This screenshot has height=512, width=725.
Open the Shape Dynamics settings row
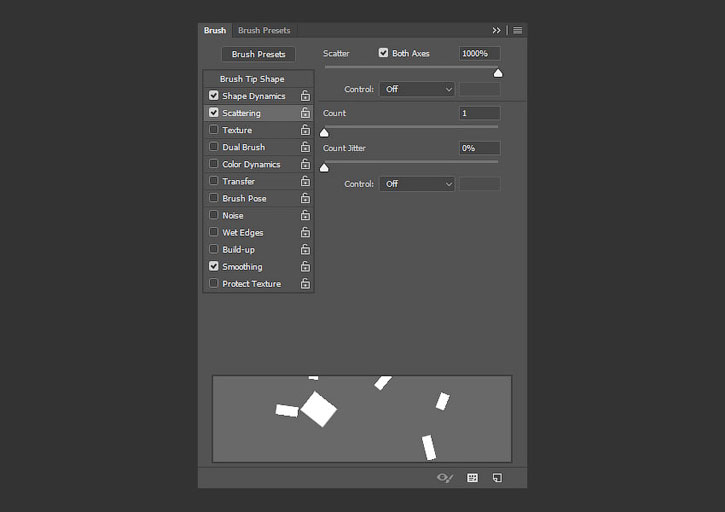[258, 96]
